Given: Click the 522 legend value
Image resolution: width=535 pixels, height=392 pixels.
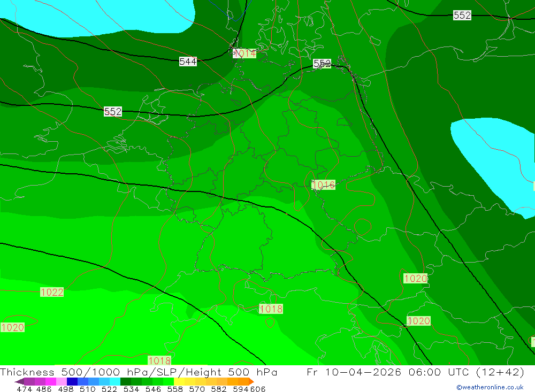Looking at the screenshot, I should pyautogui.click(x=109, y=389).
